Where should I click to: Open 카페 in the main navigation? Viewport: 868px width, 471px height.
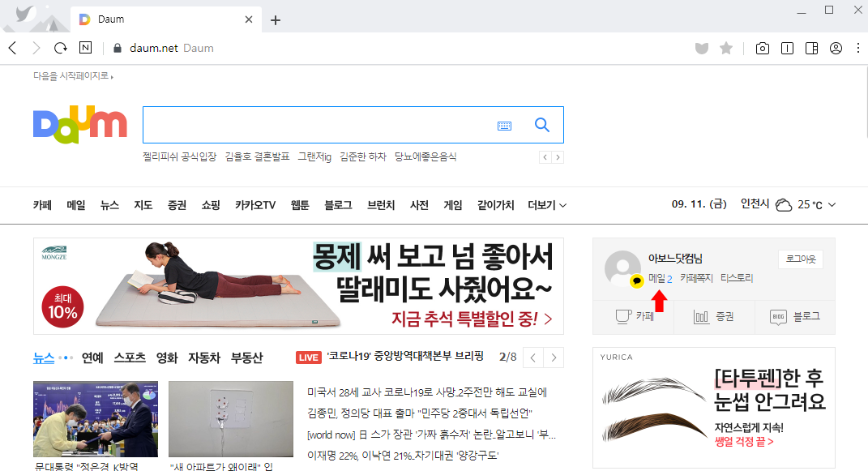(43, 205)
